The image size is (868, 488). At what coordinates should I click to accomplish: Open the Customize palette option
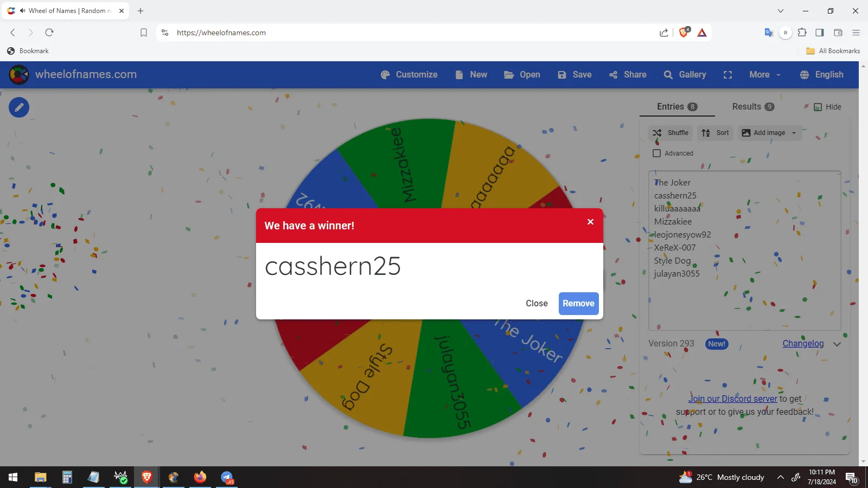(x=409, y=75)
